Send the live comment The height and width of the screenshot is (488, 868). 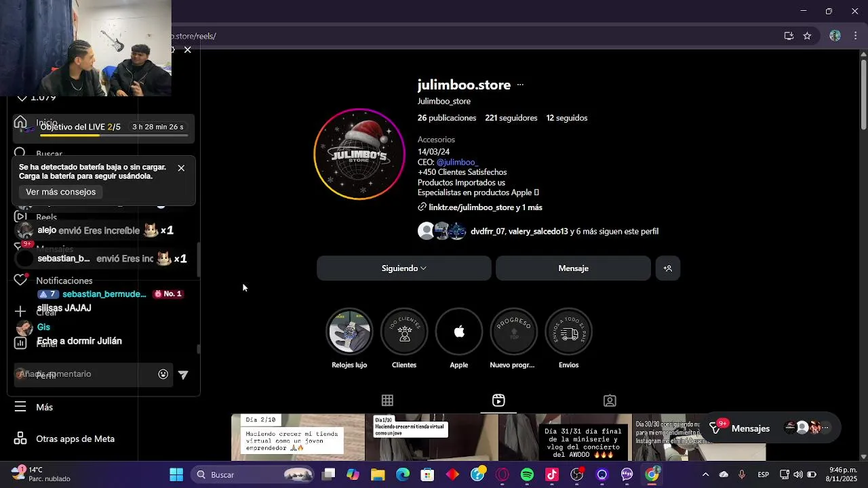(x=183, y=374)
